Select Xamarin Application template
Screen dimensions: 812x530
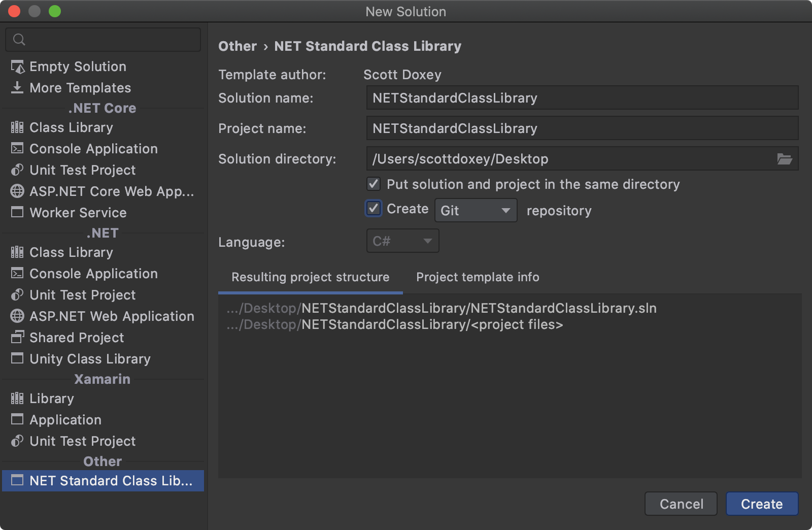coord(103,420)
